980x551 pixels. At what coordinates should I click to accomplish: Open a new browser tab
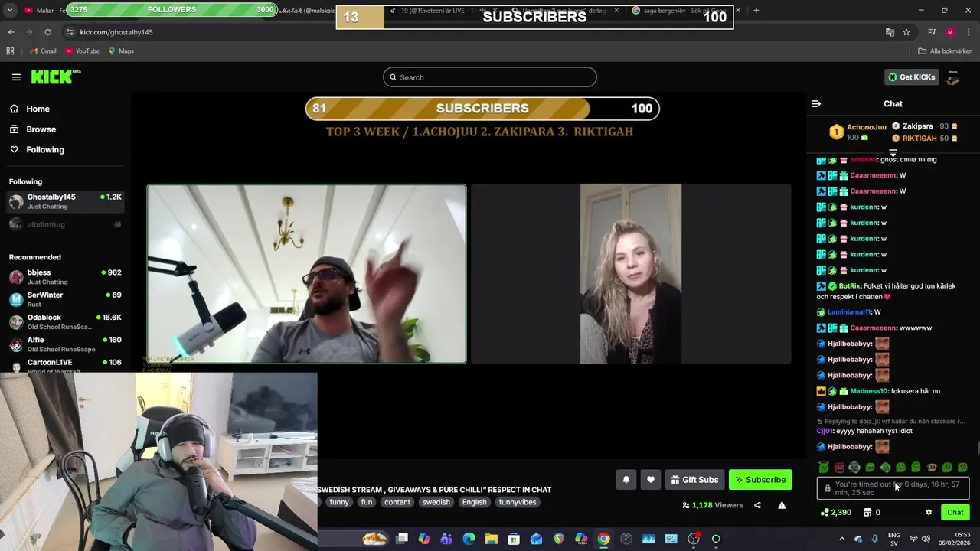click(756, 10)
